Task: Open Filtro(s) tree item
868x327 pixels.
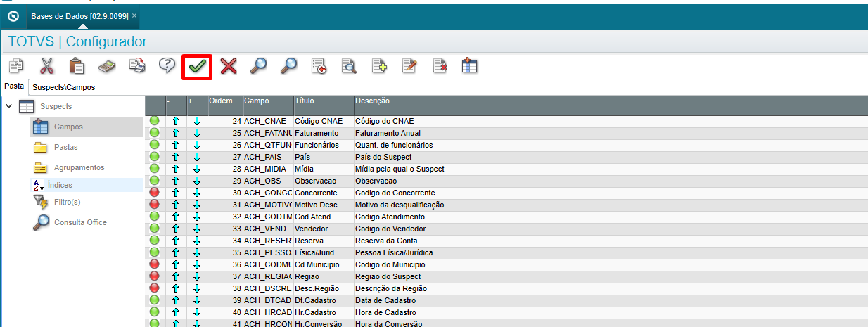Action: pos(68,203)
